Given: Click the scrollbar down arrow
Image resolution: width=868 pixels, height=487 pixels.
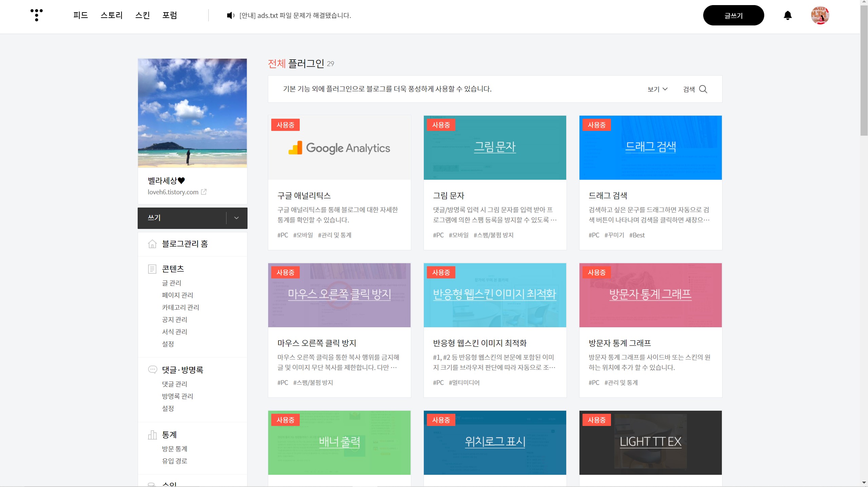Looking at the screenshot, I should pyautogui.click(x=864, y=483).
